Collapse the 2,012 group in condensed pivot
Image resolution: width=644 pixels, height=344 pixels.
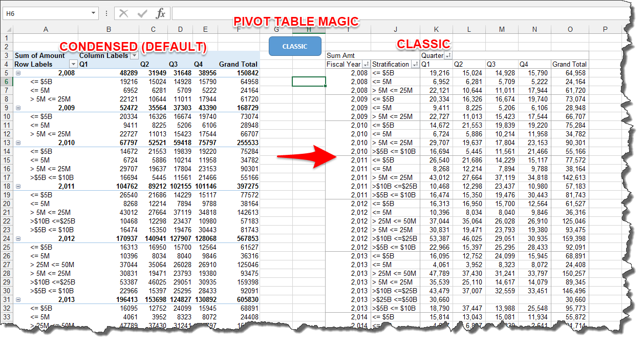[17, 239]
